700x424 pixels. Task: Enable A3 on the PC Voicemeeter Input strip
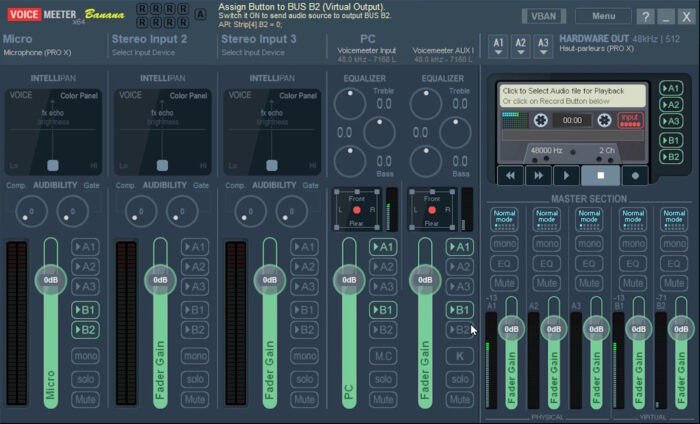pos(383,287)
